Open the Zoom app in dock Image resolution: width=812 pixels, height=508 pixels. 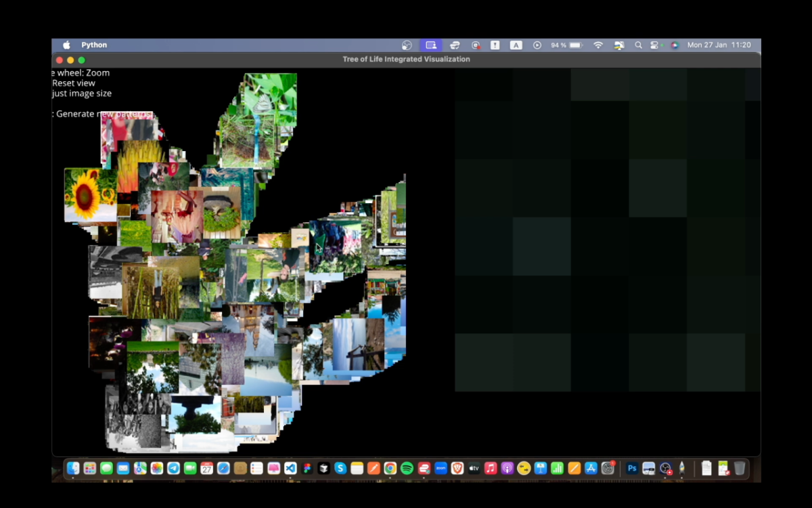pos(441,468)
